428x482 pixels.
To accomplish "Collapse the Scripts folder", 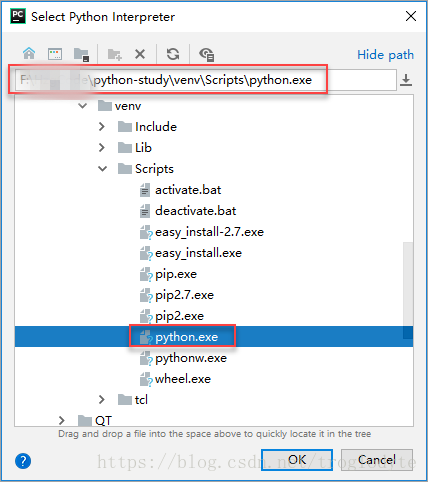I will (x=103, y=169).
